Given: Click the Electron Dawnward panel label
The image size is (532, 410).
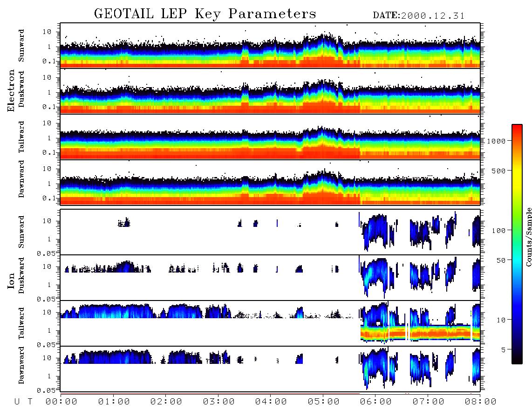Looking at the screenshot, I should (21, 179).
